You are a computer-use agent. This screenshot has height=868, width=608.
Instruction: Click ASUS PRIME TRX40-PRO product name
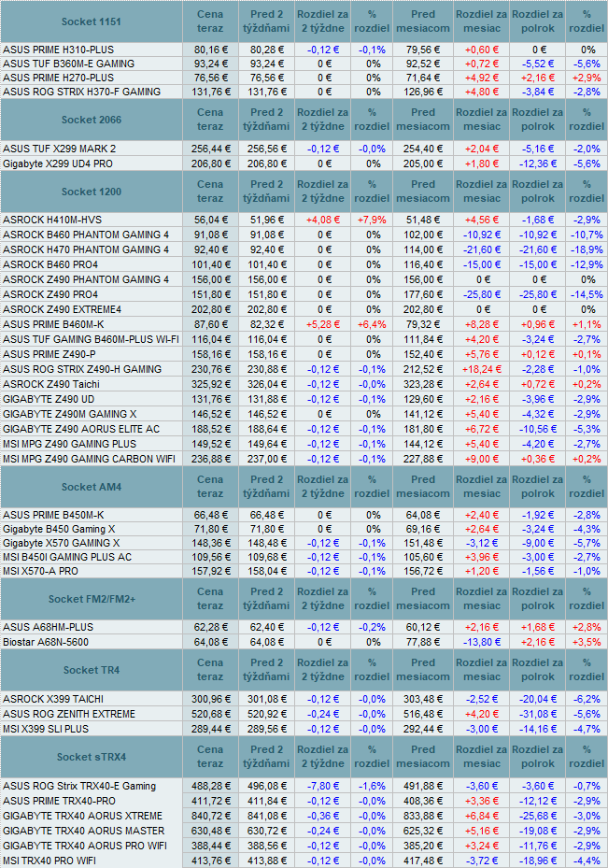59,801
